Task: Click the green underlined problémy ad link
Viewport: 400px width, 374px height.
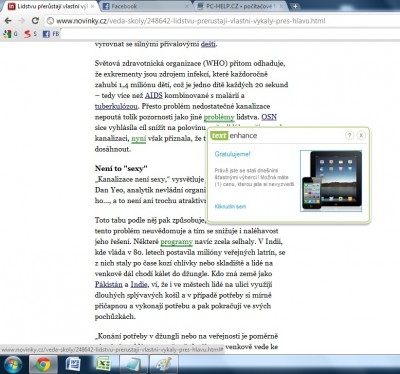Action: [219, 117]
